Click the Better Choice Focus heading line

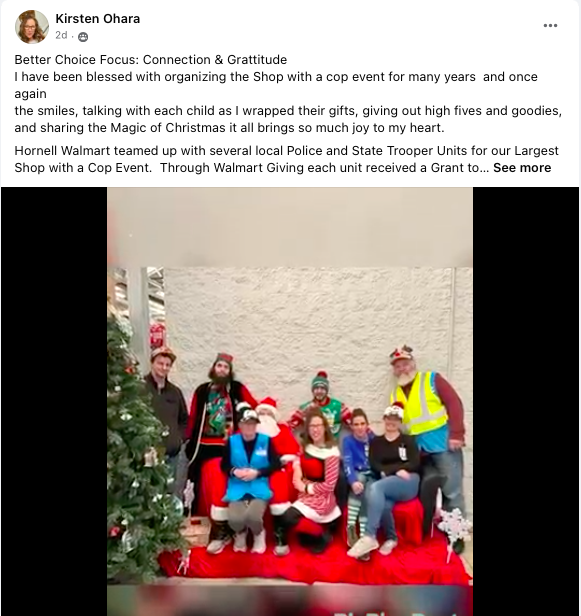pyautogui.click(x=151, y=60)
